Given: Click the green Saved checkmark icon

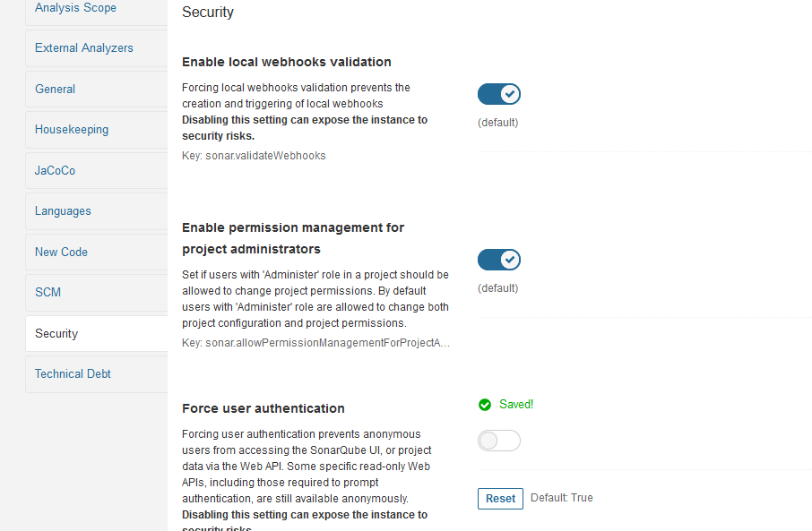Looking at the screenshot, I should (485, 405).
